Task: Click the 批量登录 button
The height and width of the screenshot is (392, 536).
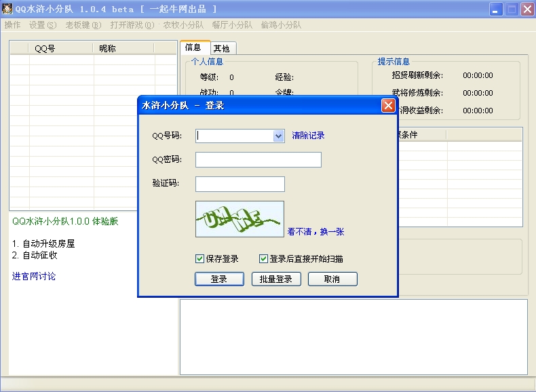Action: (x=276, y=279)
